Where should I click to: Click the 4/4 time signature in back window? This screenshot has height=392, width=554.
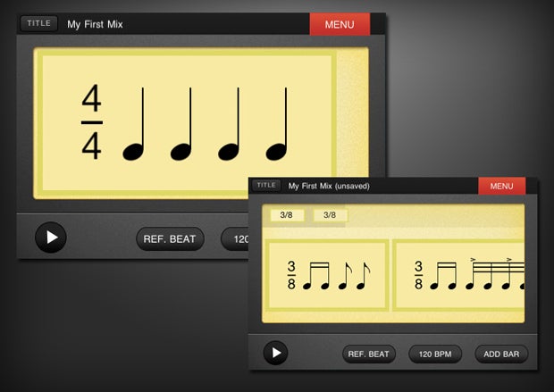(x=91, y=122)
